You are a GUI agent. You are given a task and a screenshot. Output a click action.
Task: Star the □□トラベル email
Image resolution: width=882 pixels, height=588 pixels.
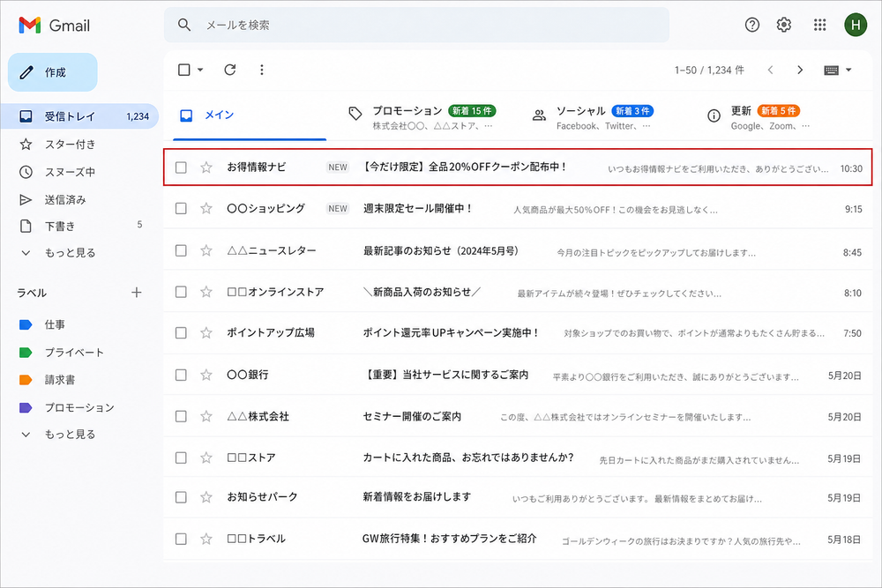point(206,539)
